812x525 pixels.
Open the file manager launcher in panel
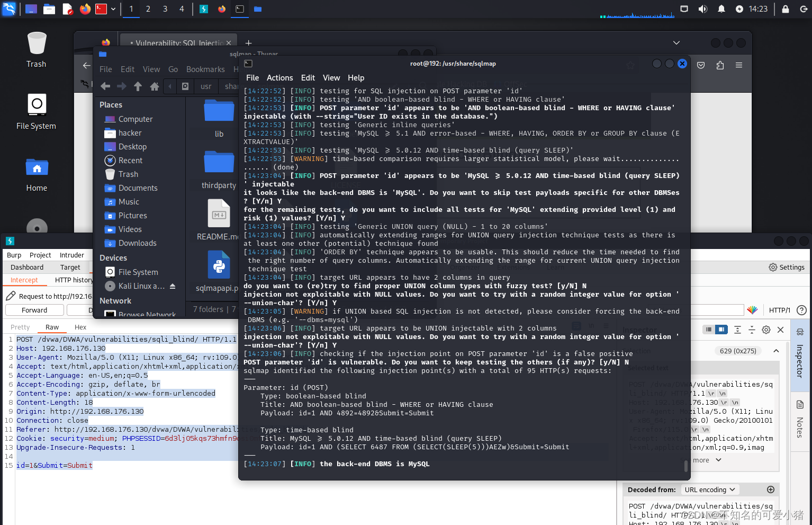pyautogui.click(x=49, y=9)
